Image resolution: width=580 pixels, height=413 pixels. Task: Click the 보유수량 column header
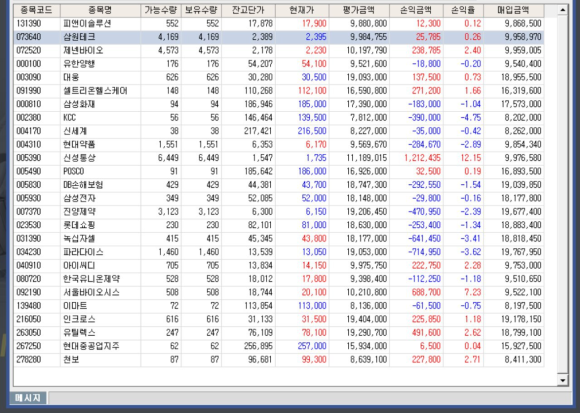(201, 10)
